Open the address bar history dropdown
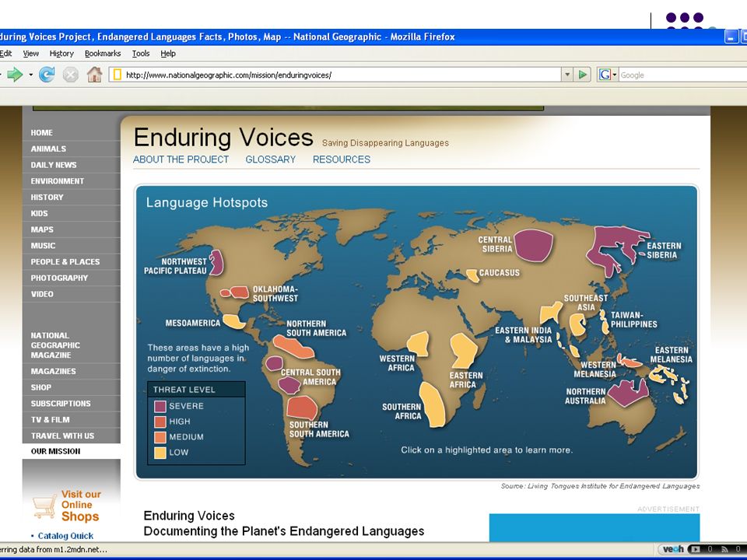 [x=567, y=75]
